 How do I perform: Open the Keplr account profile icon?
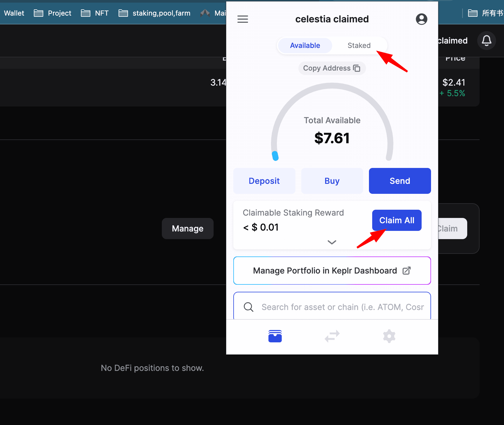(x=421, y=19)
